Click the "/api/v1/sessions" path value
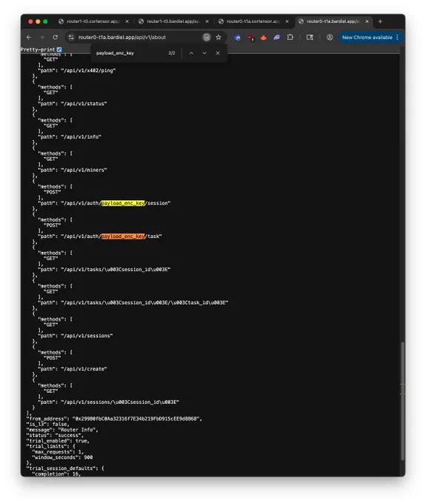Viewport: 426px width, 504px height. tap(87, 336)
